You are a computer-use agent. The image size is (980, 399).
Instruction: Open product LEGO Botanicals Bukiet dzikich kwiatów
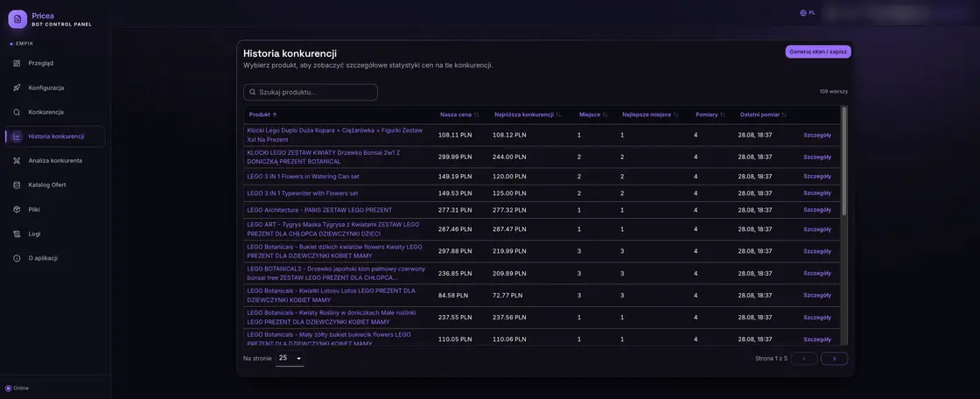pos(334,251)
